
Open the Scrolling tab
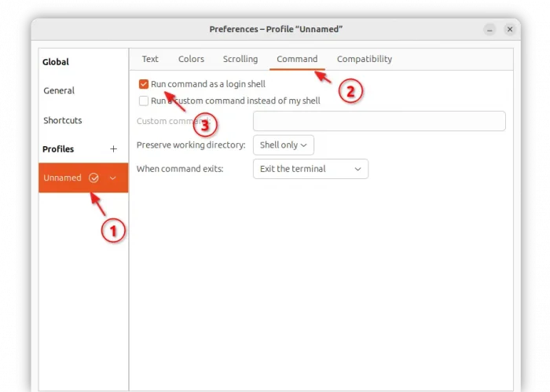click(240, 59)
